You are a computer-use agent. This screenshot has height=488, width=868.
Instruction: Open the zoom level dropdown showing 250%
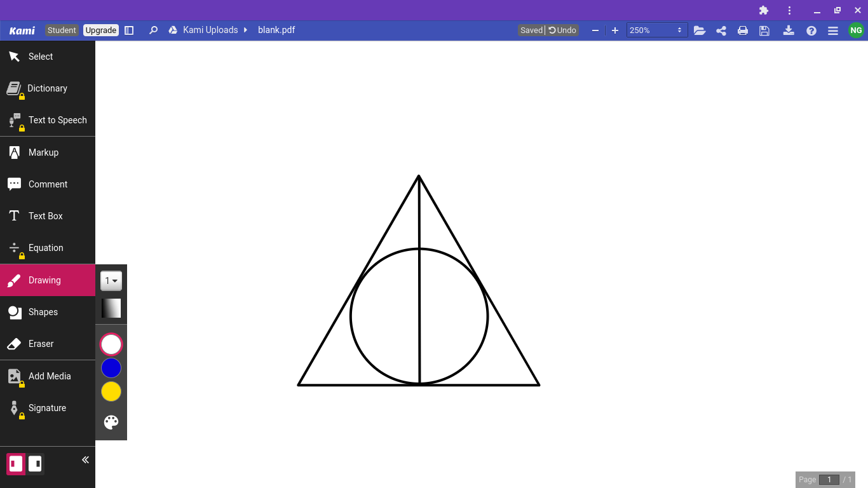pos(657,30)
